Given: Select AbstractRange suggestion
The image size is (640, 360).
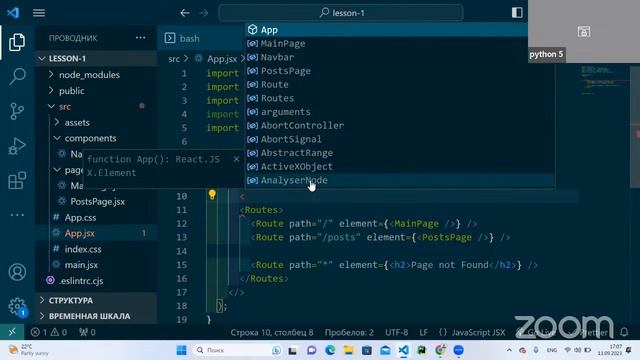Looking at the screenshot, I should coord(400,153).
